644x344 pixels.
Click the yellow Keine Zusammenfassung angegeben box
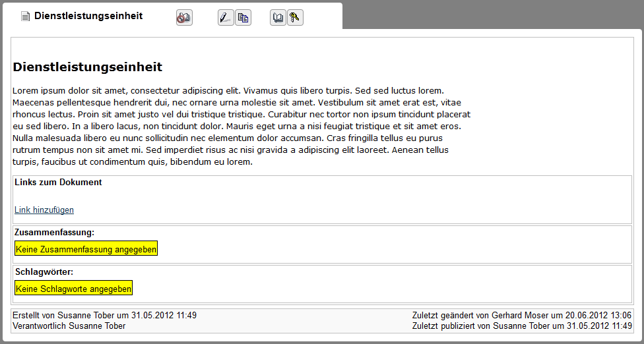coord(86,249)
